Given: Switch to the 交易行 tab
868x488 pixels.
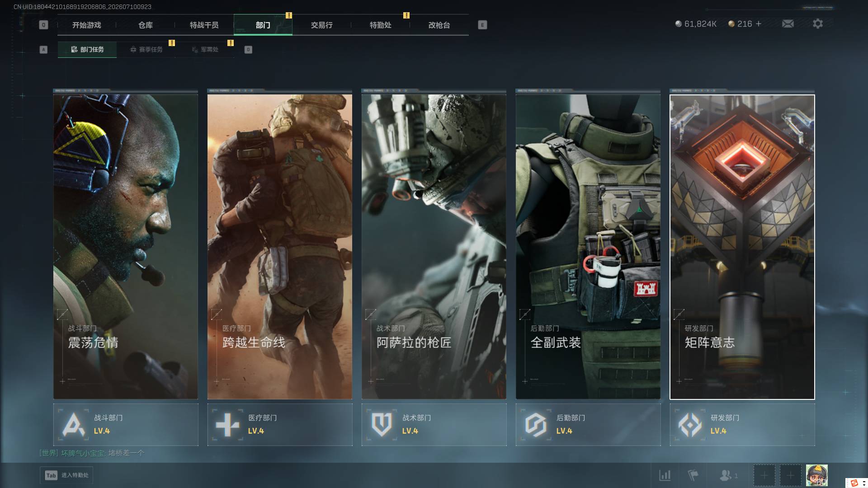Looking at the screenshot, I should pyautogui.click(x=322, y=25).
